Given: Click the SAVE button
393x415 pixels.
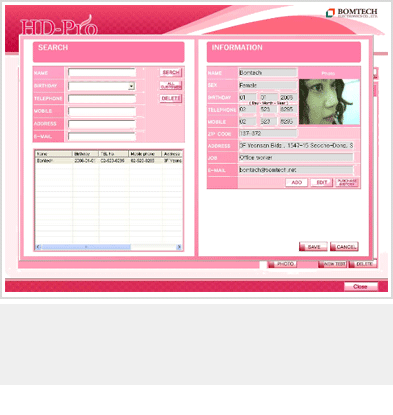Looking at the screenshot, I should coord(313,247).
